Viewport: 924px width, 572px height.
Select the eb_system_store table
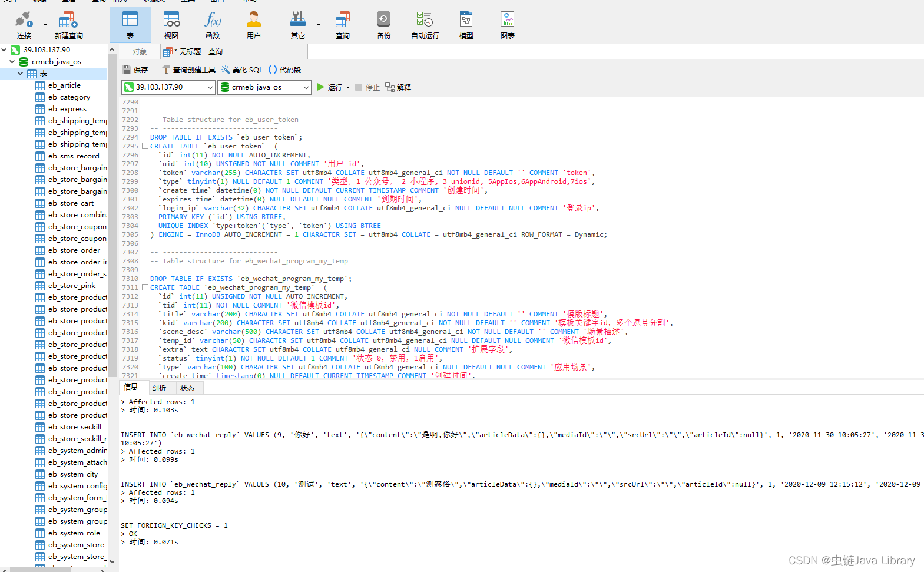point(76,545)
